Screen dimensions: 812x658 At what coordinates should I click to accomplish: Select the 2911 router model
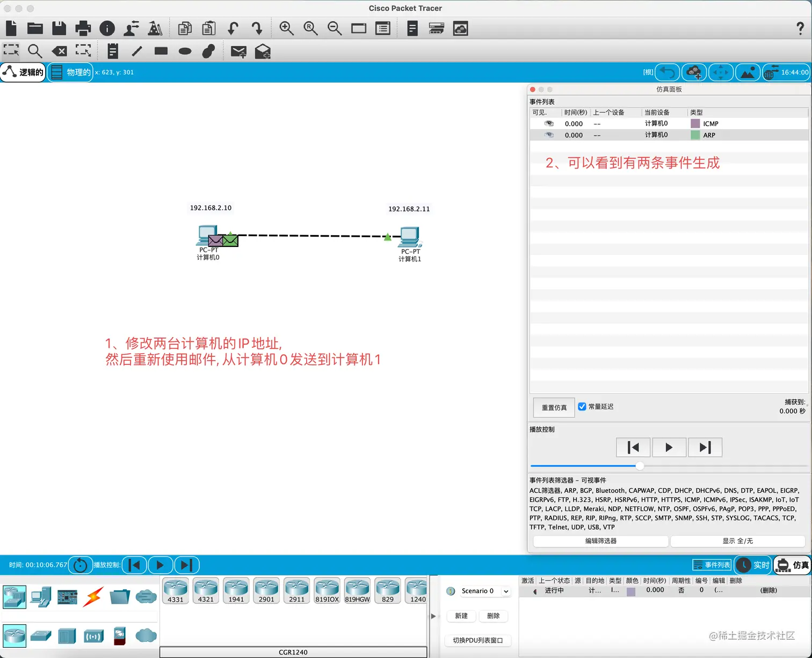[x=296, y=591]
